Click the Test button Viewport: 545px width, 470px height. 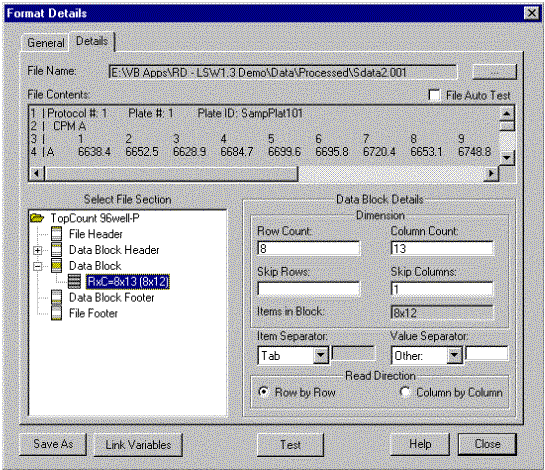(x=290, y=445)
